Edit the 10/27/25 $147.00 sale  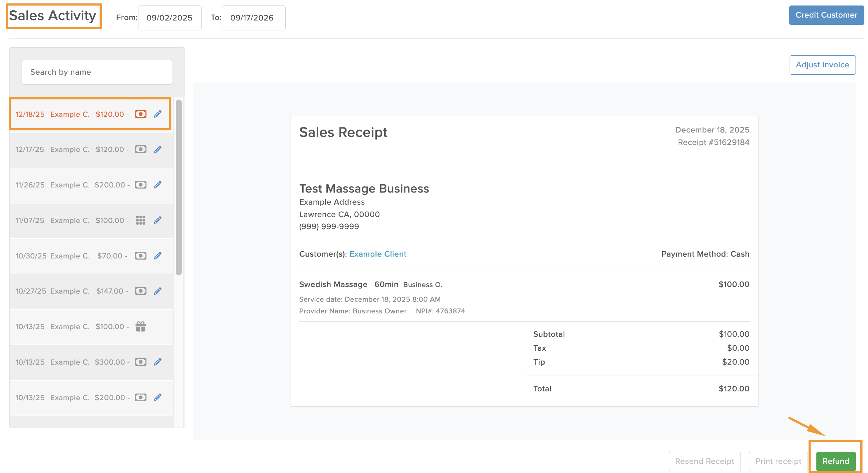pyautogui.click(x=157, y=291)
